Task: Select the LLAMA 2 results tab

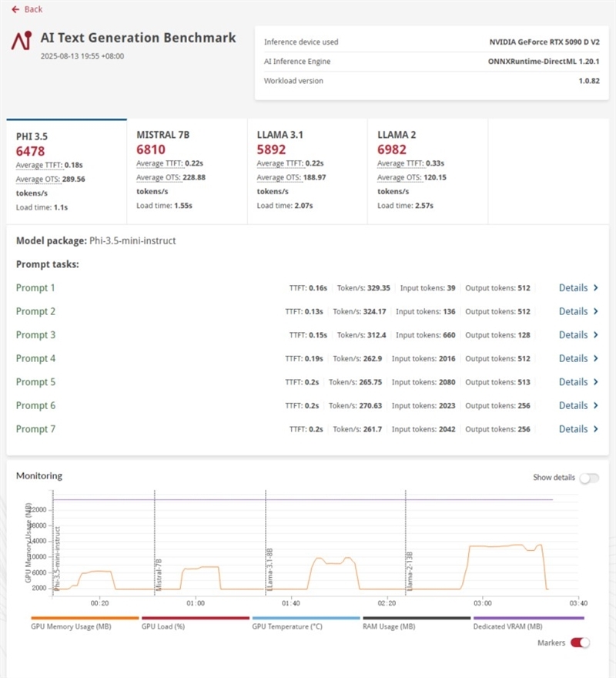Action: [427, 171]
